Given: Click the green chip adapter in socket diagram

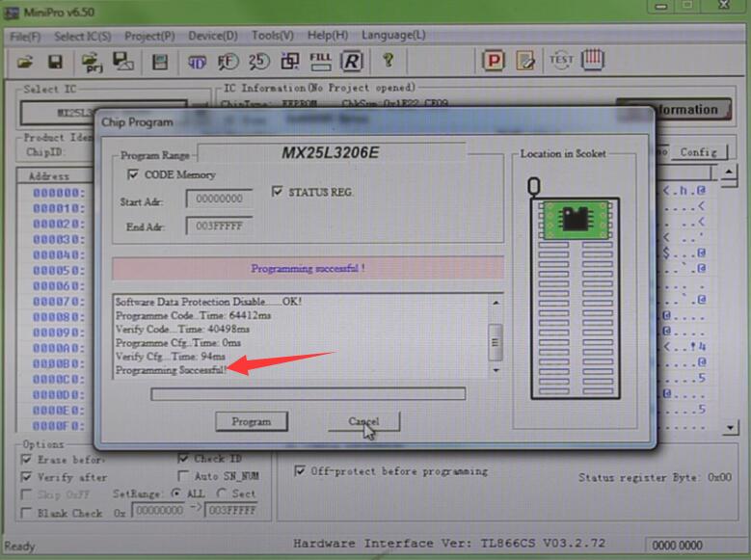Looking at the screenshot, I should tap(577, 220).
